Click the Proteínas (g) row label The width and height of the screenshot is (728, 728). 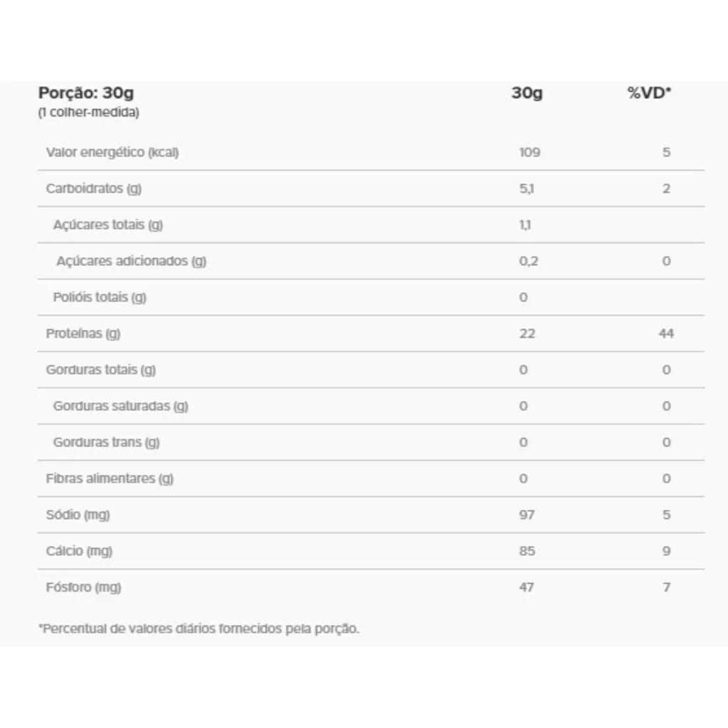[83, 333]
